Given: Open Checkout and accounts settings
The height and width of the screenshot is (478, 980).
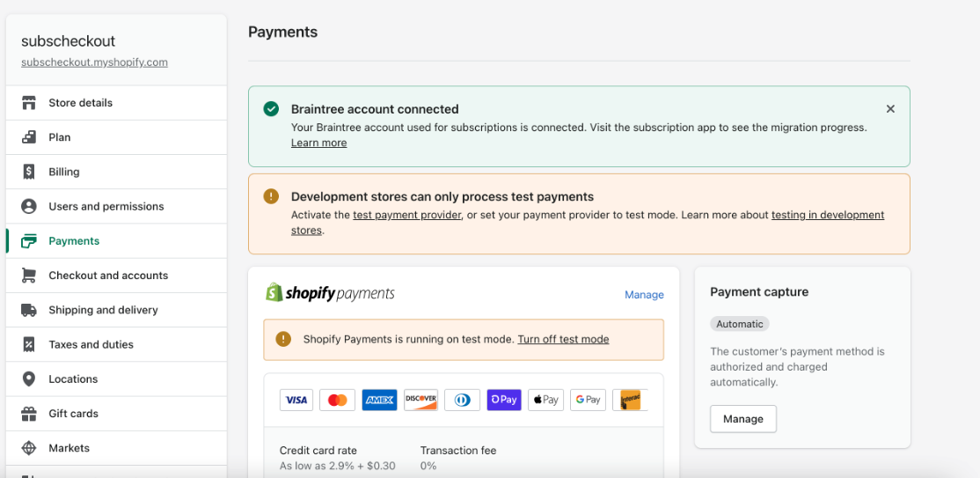Looking at the screenshot, I should click(116, 276).
